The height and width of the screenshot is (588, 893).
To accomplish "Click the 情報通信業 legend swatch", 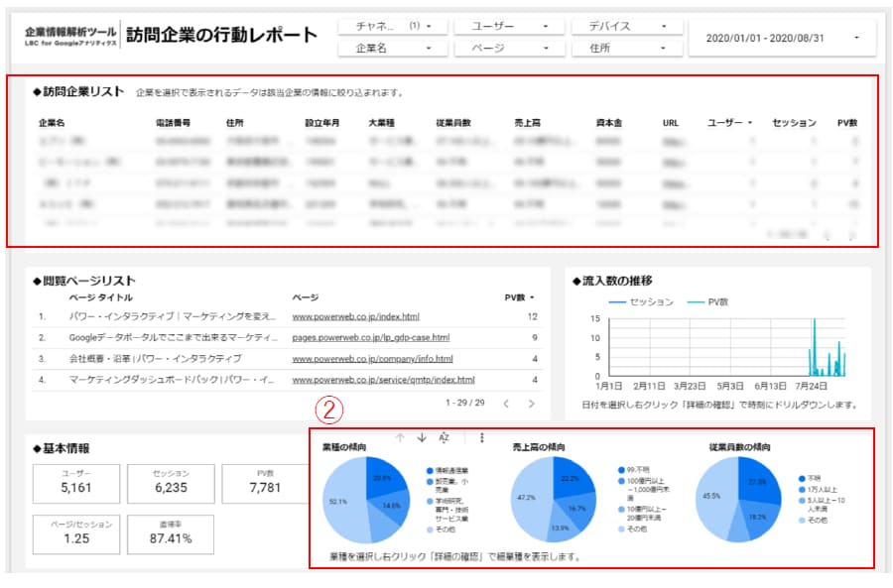I will coord(430,471).
